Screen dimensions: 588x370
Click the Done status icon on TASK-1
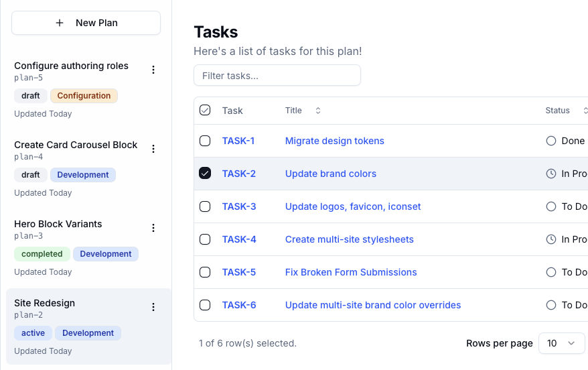tap(551, 141)
